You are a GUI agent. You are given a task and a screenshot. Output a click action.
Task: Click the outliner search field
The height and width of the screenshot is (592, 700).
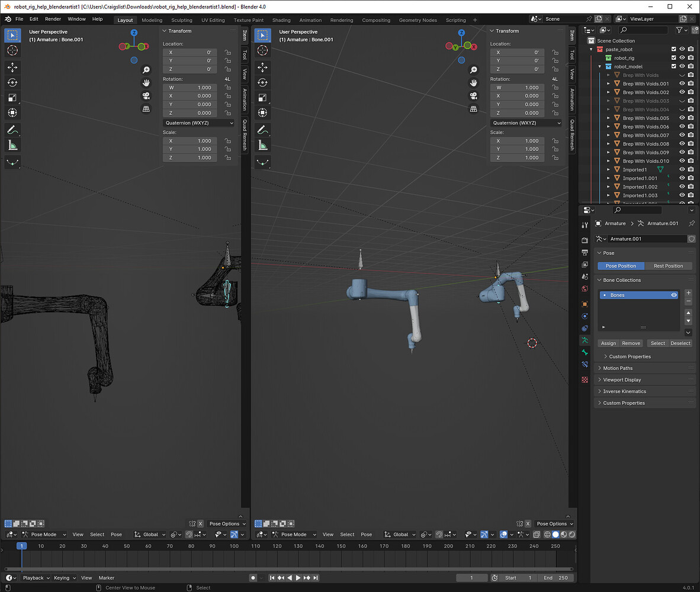643,30
